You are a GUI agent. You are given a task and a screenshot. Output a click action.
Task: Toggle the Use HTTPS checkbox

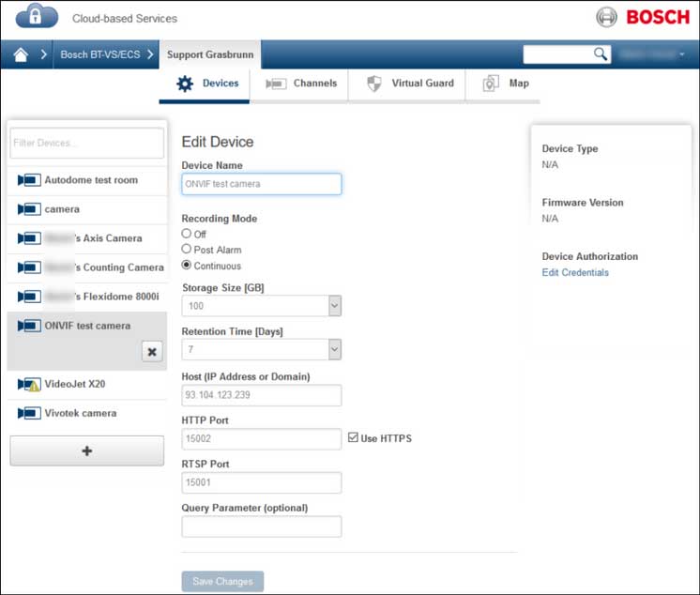point(353,438)
